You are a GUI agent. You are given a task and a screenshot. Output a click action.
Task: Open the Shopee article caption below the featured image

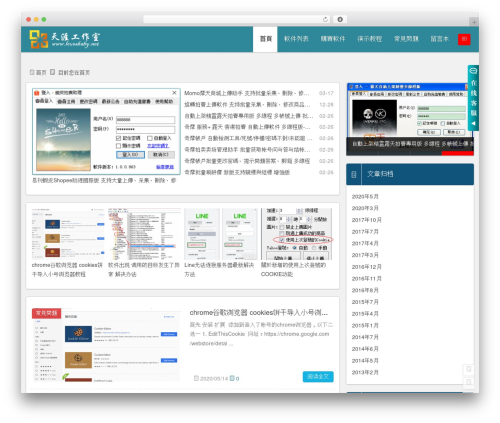coord(104,180)
